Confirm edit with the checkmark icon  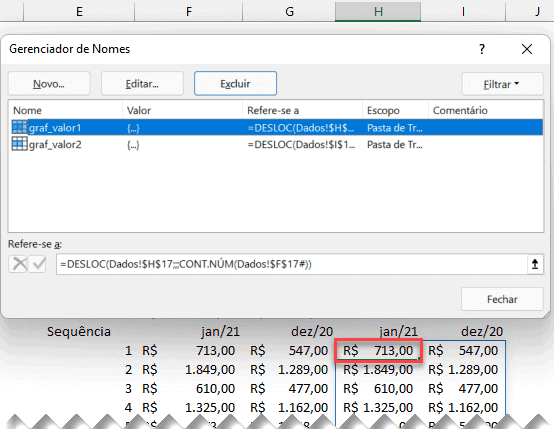(x=38, y=264)
